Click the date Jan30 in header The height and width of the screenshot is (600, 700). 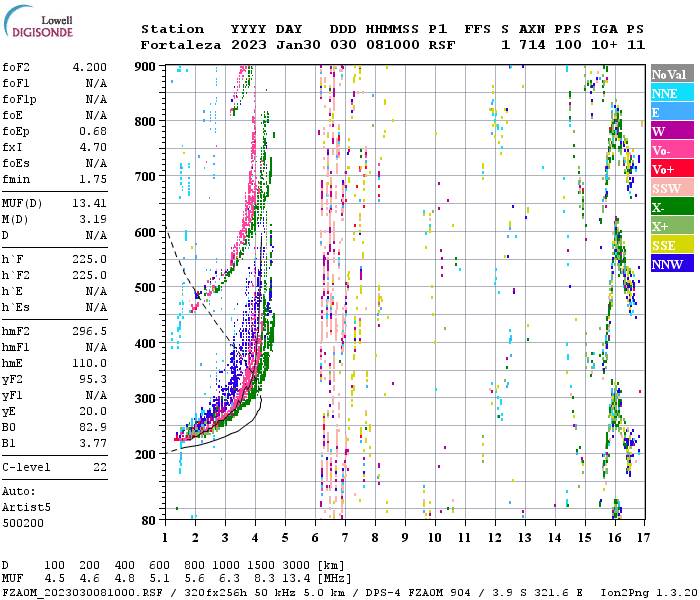(x=298, y=45)
